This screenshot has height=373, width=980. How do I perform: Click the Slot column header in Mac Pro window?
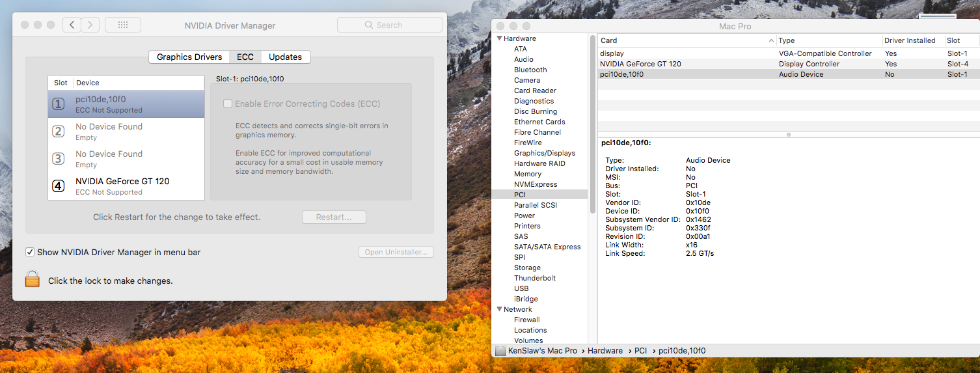coord(962,40)
